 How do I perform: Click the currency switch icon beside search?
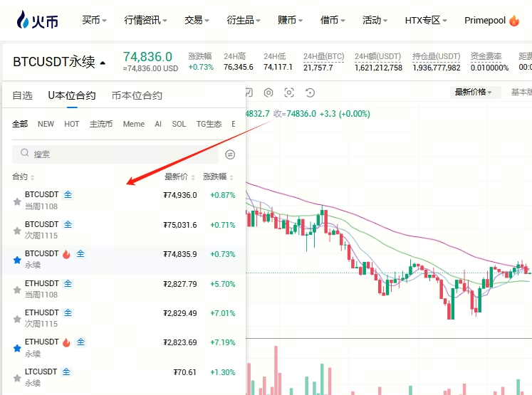click(x=230, y=154)
